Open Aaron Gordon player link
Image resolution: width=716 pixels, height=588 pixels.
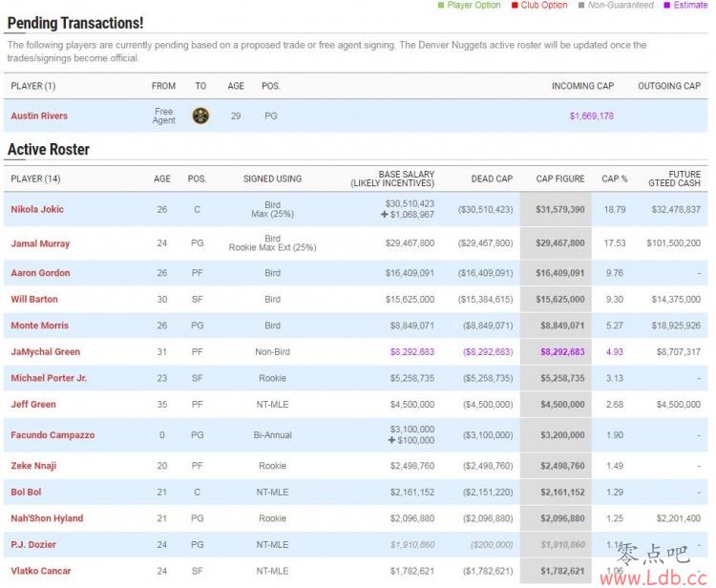coord(40,273)
